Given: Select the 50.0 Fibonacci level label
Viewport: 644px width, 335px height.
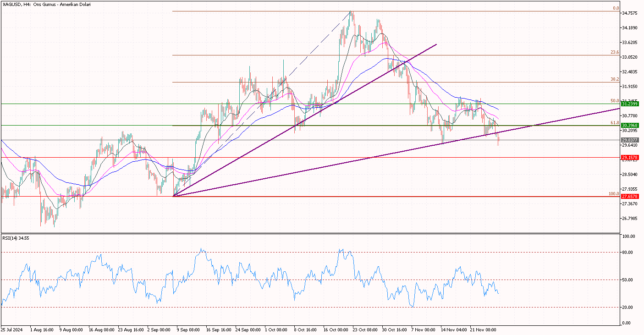Looking at the screenshot, I should (x=616, y=101).
